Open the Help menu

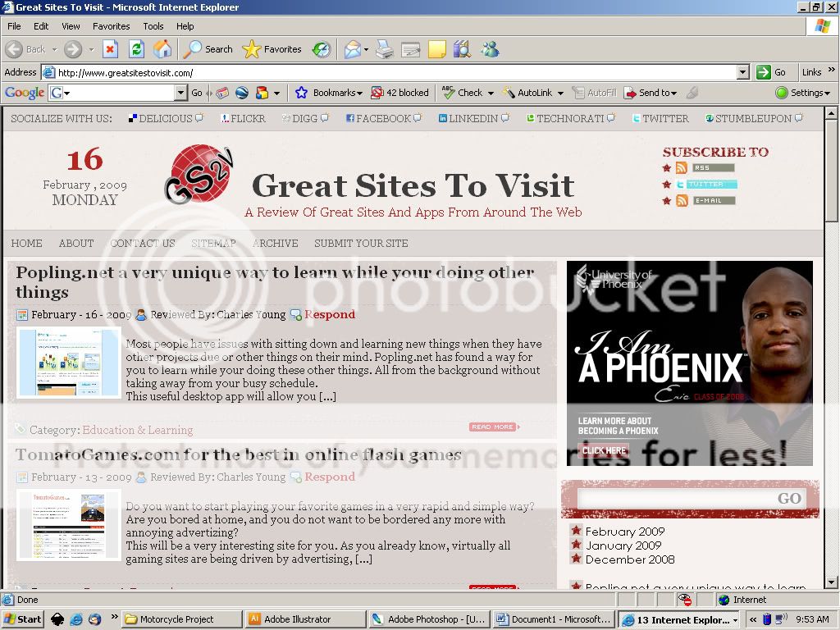click(x=185, y=26)
